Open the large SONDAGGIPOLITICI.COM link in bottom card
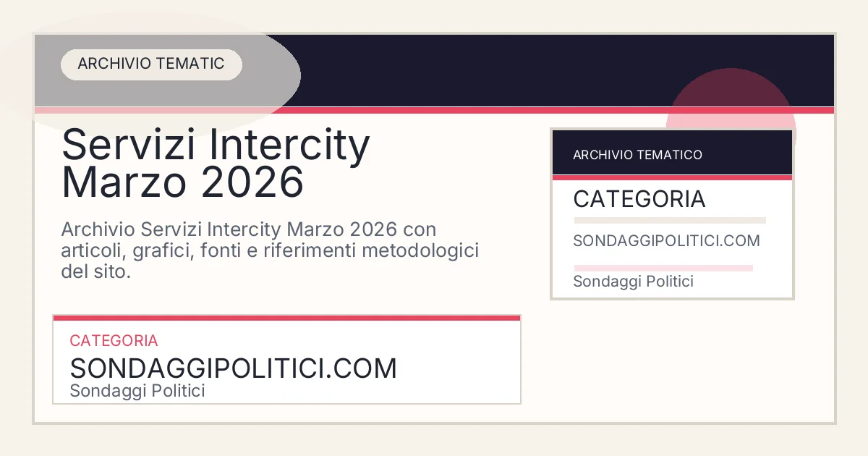The height and width of the screenshot is (456, 868). (233, 368)
